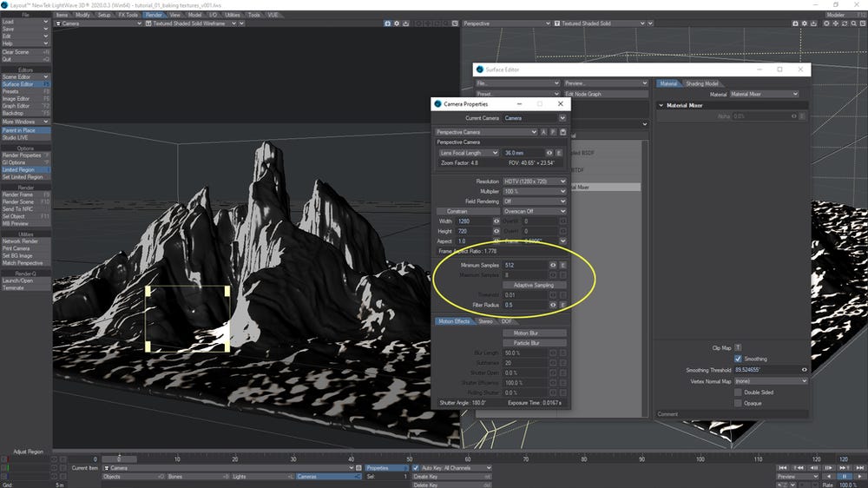This screenshot has width=868, height=488.
Task: Click Create Key button
Action: click(451, 477)
